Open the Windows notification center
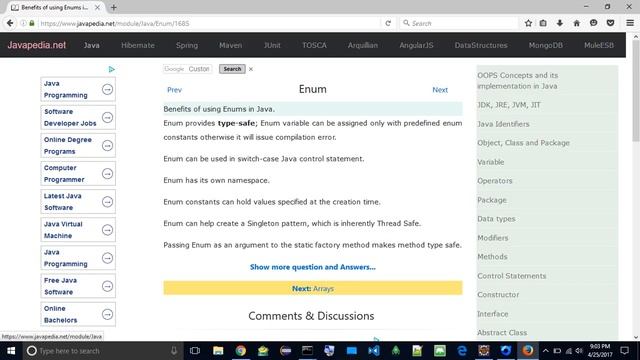Screen dimensions: 640x360 624,351
